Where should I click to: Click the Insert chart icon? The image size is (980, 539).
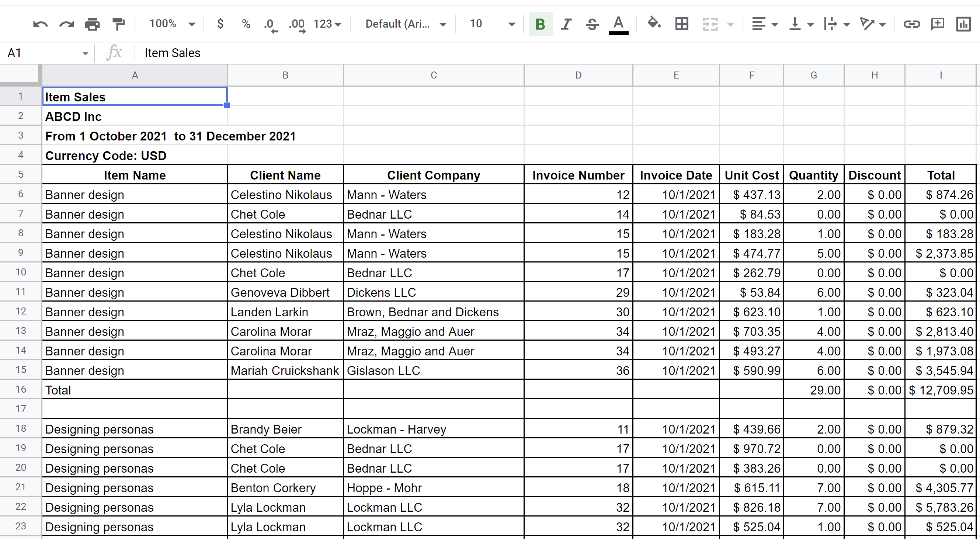(x=963, y=24)
